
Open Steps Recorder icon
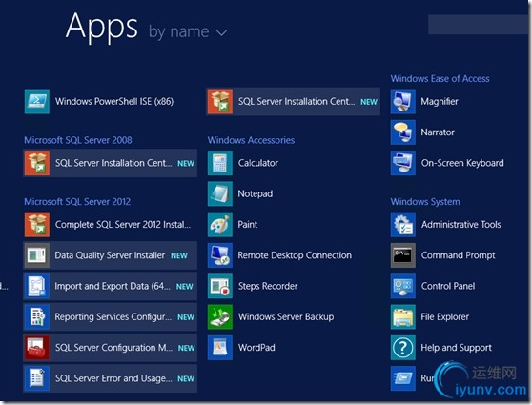[220, 286]
